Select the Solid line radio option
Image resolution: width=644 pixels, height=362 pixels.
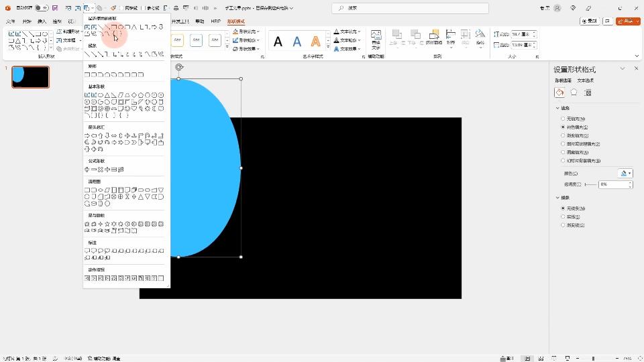(x=563, y=217)
